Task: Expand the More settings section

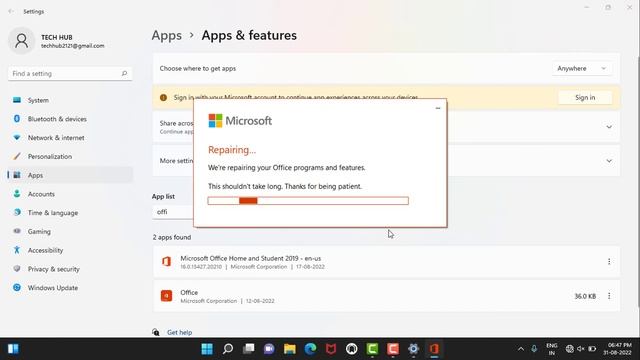Action: coord(609,161)
